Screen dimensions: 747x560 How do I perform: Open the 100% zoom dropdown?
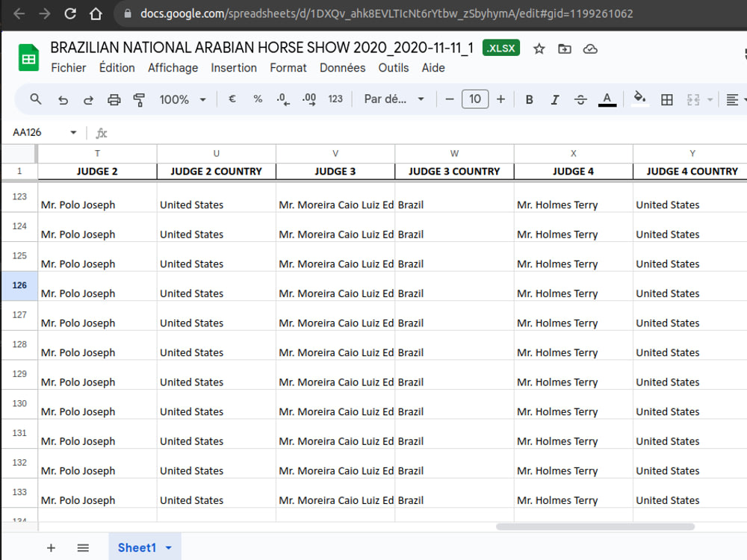pyautogui.click(x=183, y=99)
